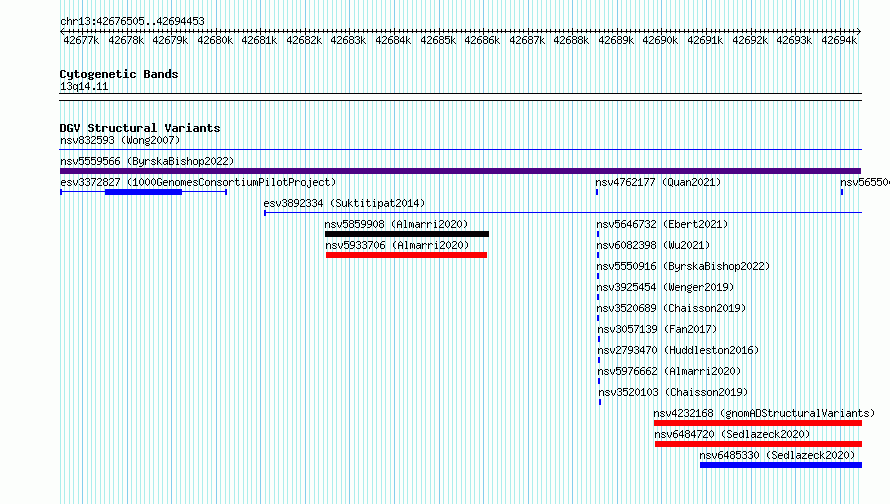Click the 13q14.11 band label
The height and width of the screenshot is (504, 890).
tap(84, 86)
